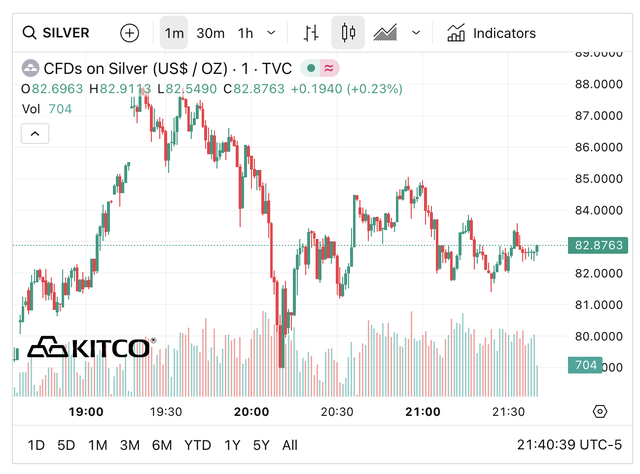Image resolution: width=640 pixels, height=474 pixels.
Task: Click the 82.8763 current price label
Action: pyautogui.click(x=599, y=245)
